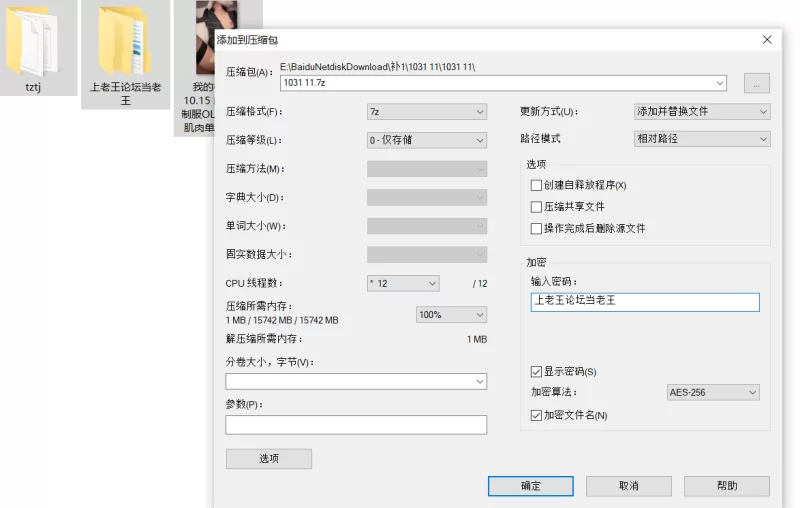800x508 pixels.
Task: Enable 创建自释放程序 checkbox
Action: click(537, 185)
